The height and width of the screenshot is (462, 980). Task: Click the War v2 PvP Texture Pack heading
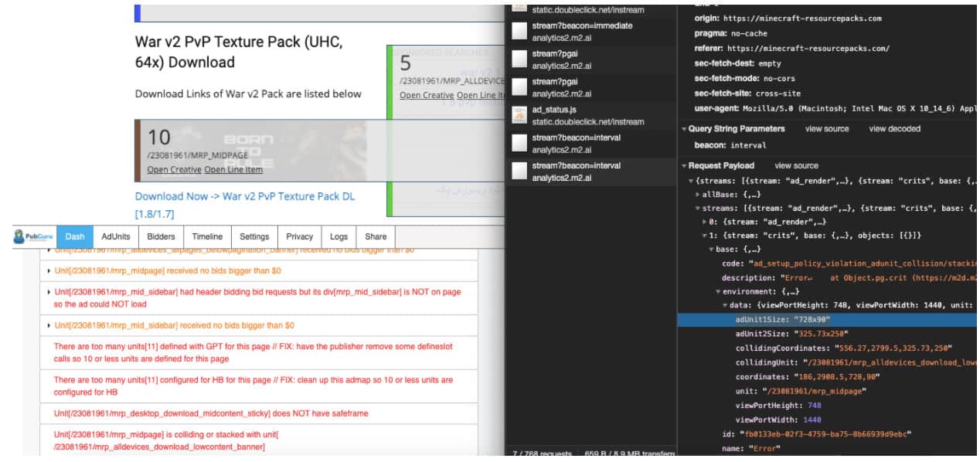point(239,52)
